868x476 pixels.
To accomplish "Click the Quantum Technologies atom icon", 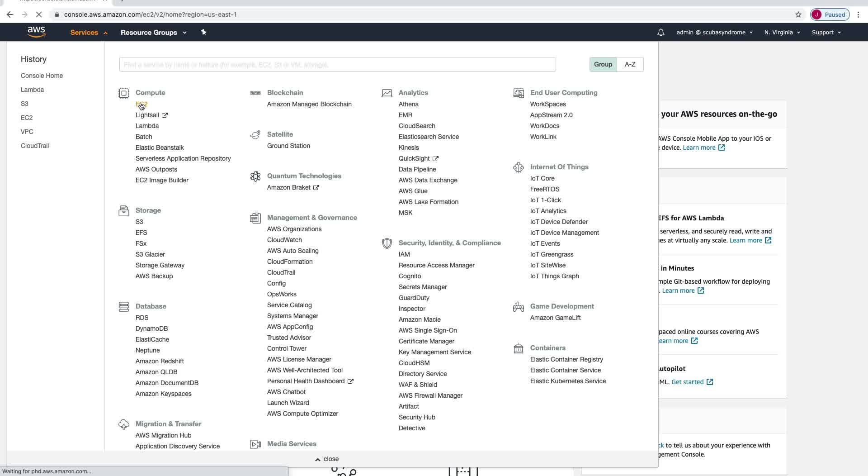I will point(255,176).
